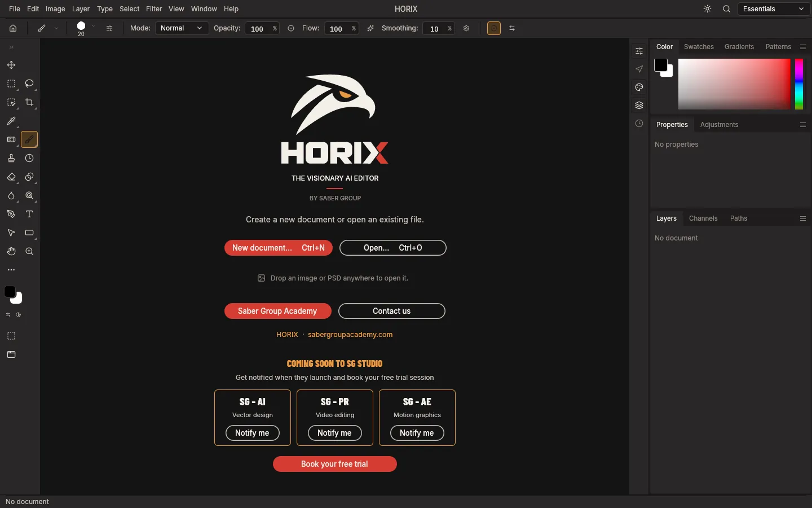Select the Move tool
812x508 pixels.
tap(11, 65)
